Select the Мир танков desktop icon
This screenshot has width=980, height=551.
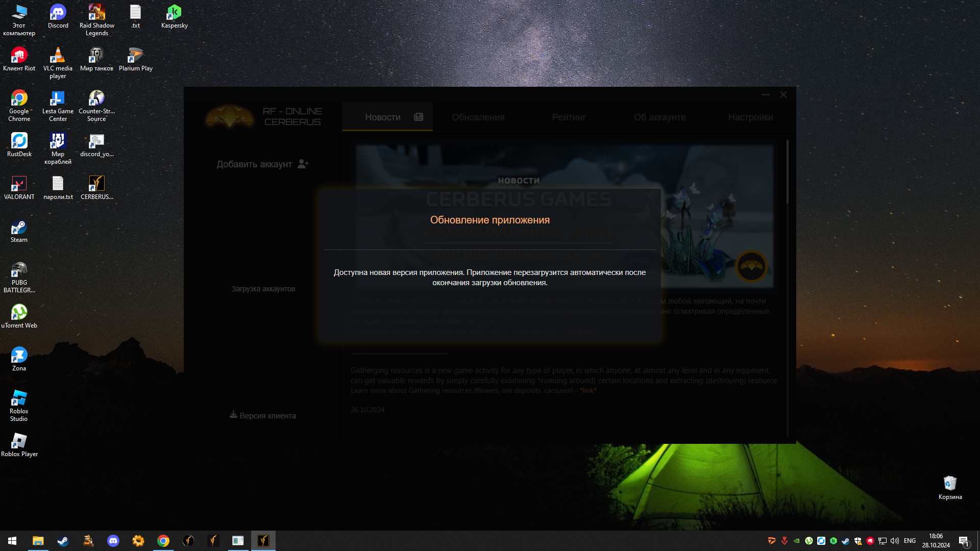tap(96, 60)
